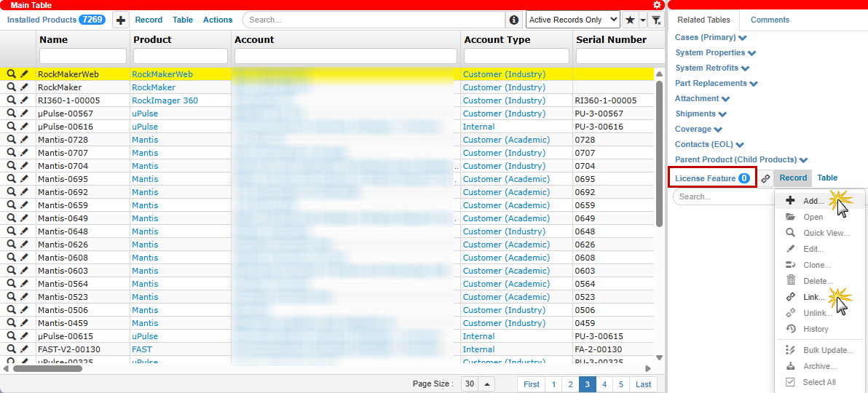Click the magnifier for Mantis-0459 row
Screen dimensions: 868x393
coord(11,323)
